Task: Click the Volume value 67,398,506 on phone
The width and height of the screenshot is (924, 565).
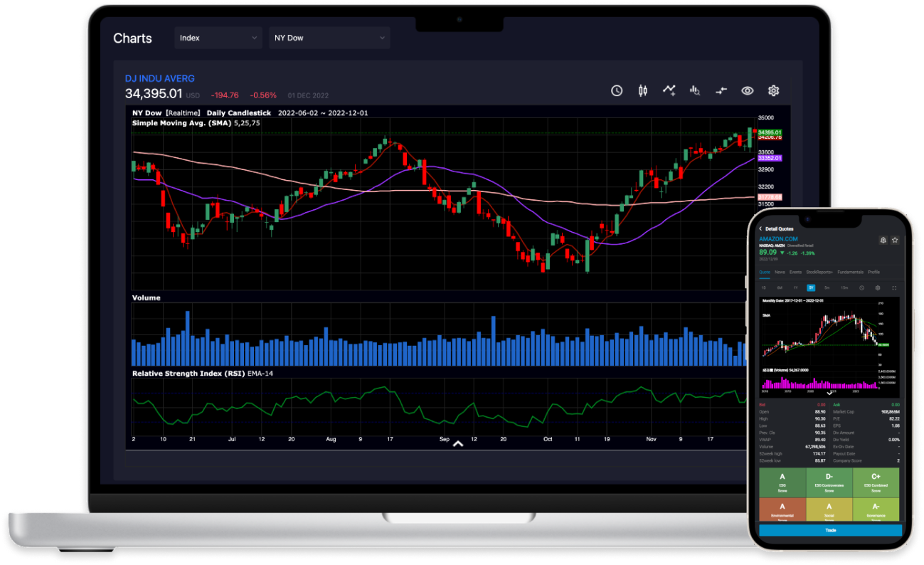Action: click(x=815, y=447)
